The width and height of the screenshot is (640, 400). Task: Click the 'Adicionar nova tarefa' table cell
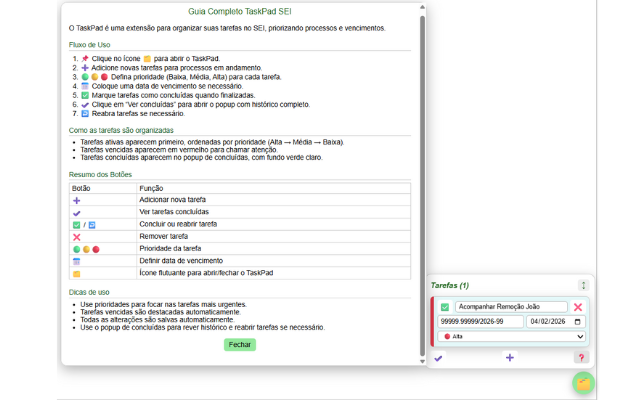(273, 200)
